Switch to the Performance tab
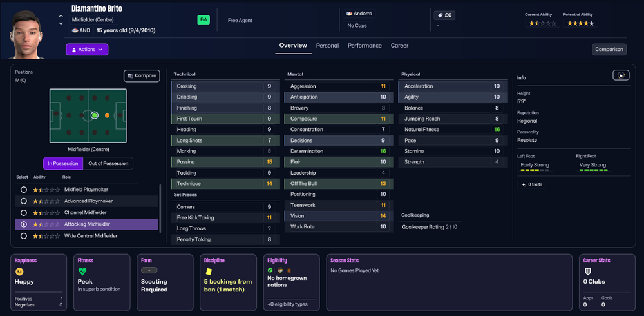This screenshot has width=644, height=316. tap(365, 46)
